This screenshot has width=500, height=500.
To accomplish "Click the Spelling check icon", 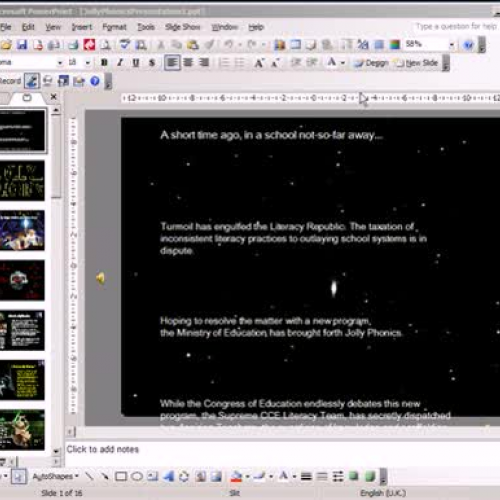I will pyautogui.click(x=125, y=45).
